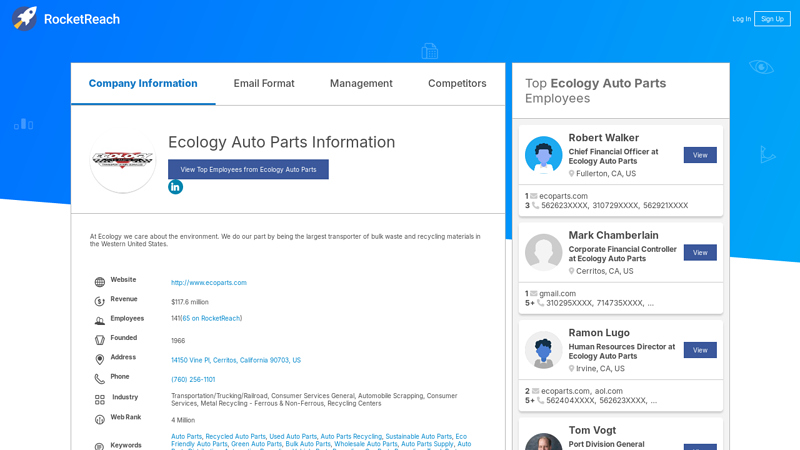This screenshot has height=450, width=800.
Task: Click 'Chief Financial Officer at Ecology Auto Parts'
Action: click(613, 157)
